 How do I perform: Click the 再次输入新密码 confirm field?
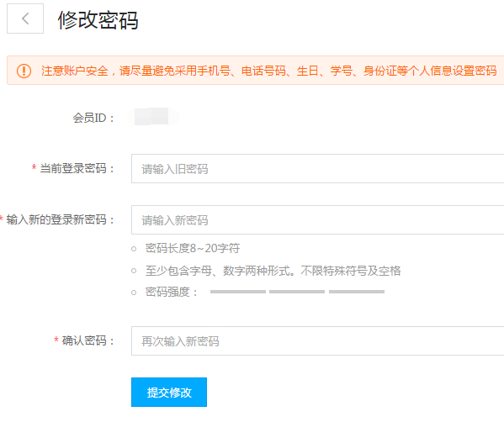point(317,340)
